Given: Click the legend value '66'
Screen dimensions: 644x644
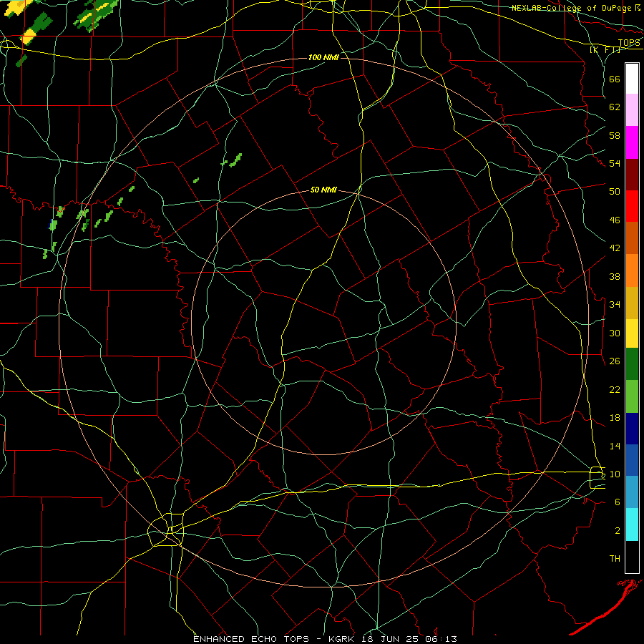Looking at the screenshot, I should (615, 79).
